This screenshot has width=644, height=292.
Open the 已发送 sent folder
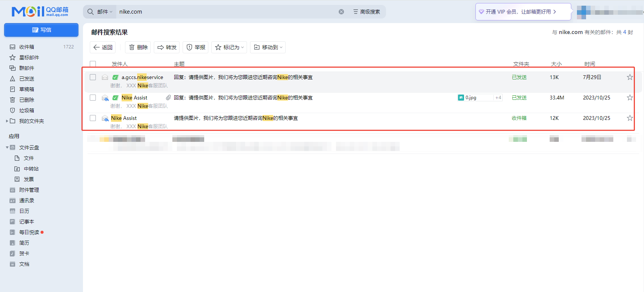tap(27, 79)
